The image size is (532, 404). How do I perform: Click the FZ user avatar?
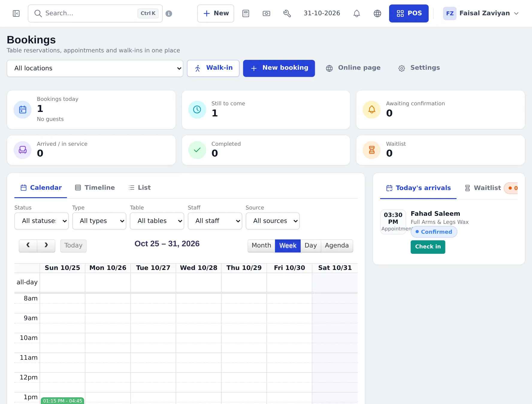(450, 13)
